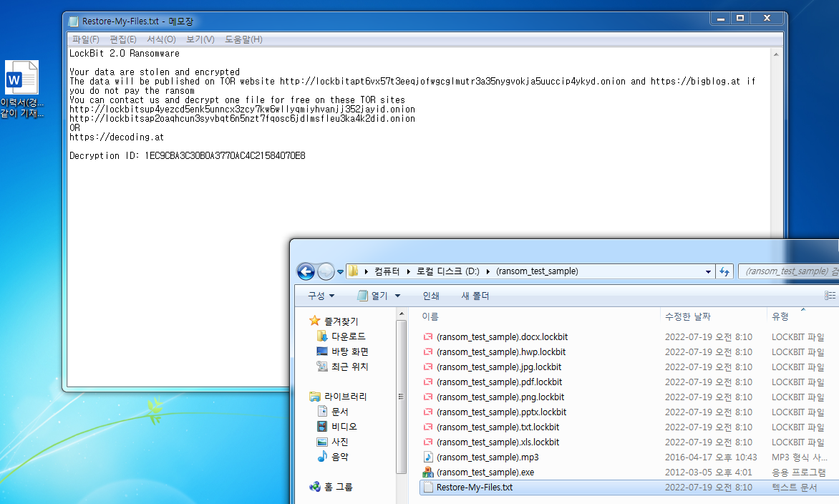Click the LockBit 2.0 Ransomware heading text

(124, 54)
